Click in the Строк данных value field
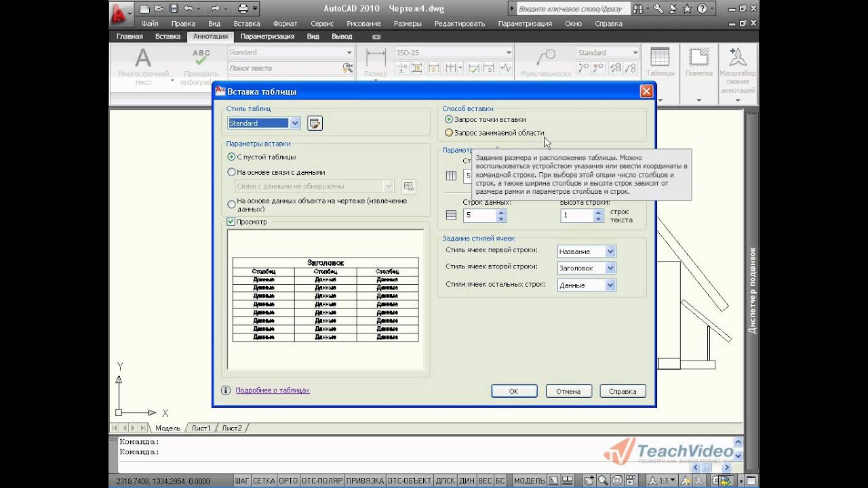Screen dimensions: 868x488 pyautogui.click(x=479, y=216)
